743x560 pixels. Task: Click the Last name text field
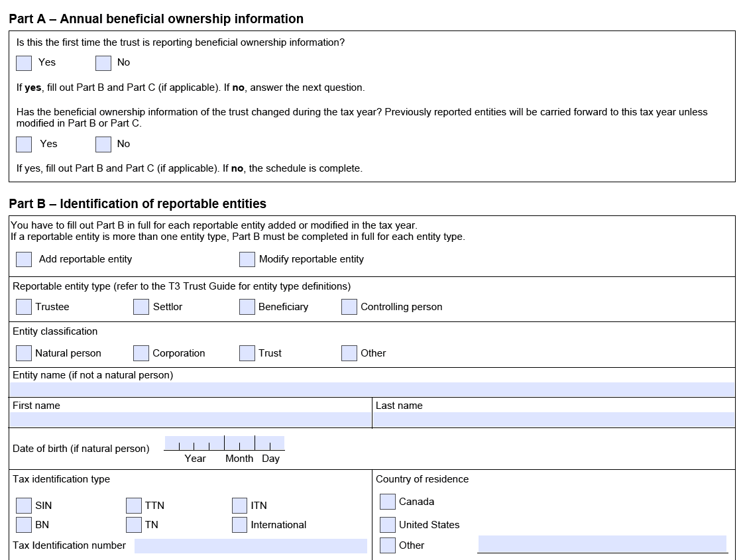click(553, 420)
